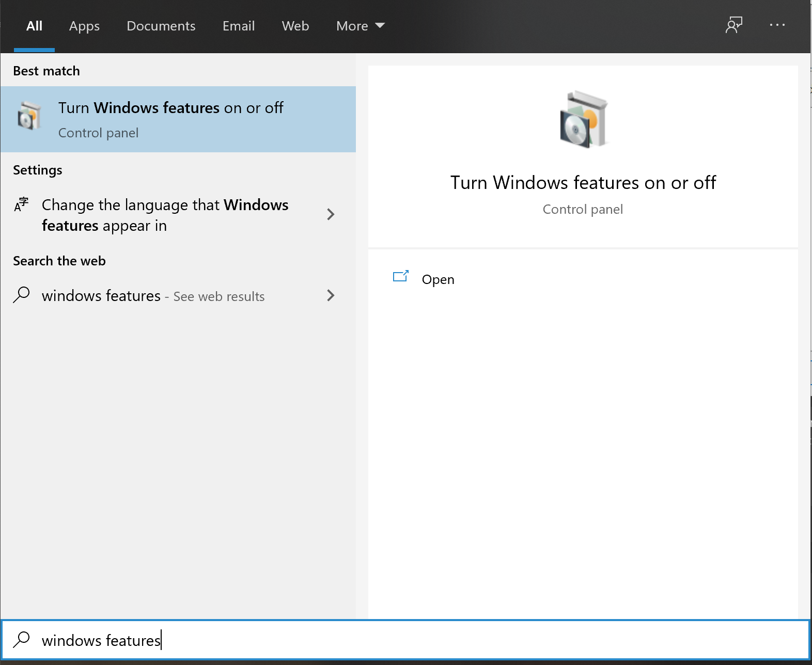Open windows features web results

[178, 296]
